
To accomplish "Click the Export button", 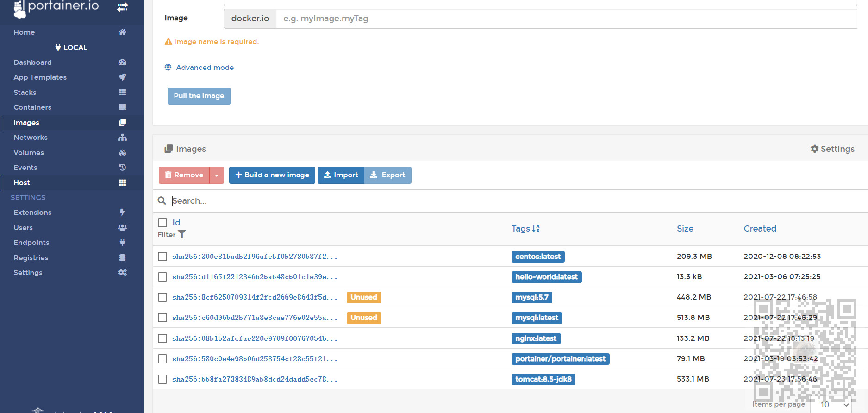I will pyautogui.click(x=388, y=175).
